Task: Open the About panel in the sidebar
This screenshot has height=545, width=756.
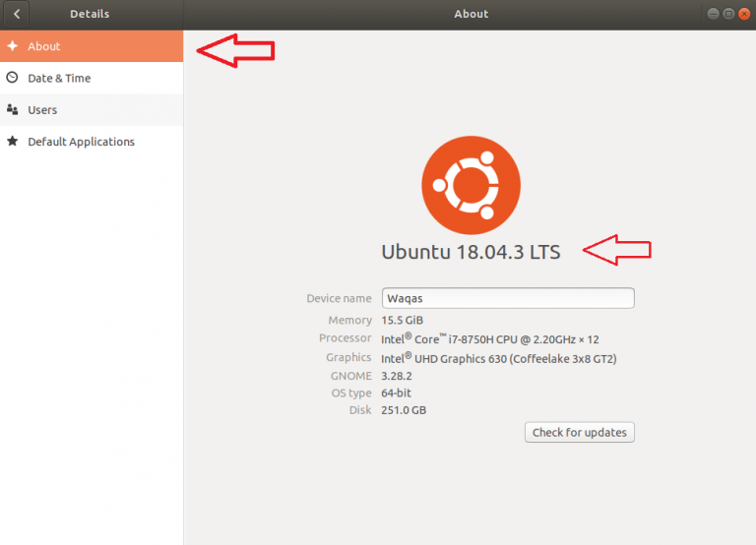Action: [92, 46]
